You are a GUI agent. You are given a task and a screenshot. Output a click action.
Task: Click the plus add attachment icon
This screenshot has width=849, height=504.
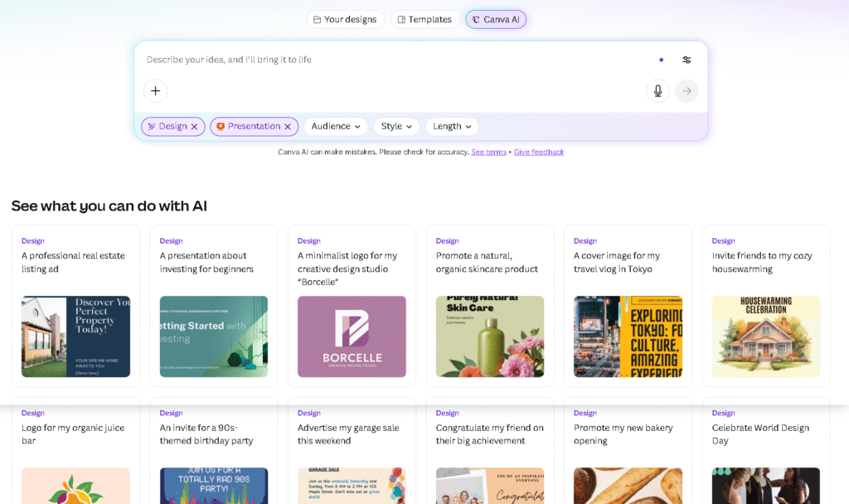click(155, 91)
